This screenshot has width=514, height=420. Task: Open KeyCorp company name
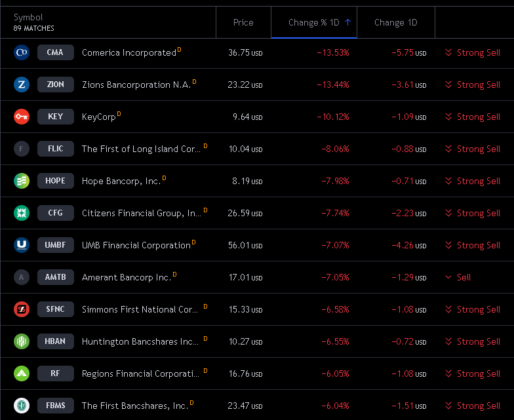click(98, 117)
